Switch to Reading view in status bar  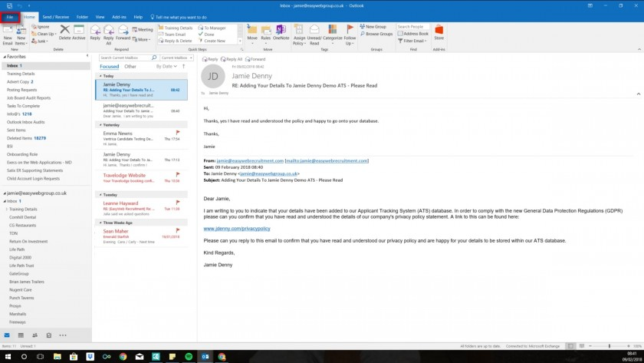point(582,346)
